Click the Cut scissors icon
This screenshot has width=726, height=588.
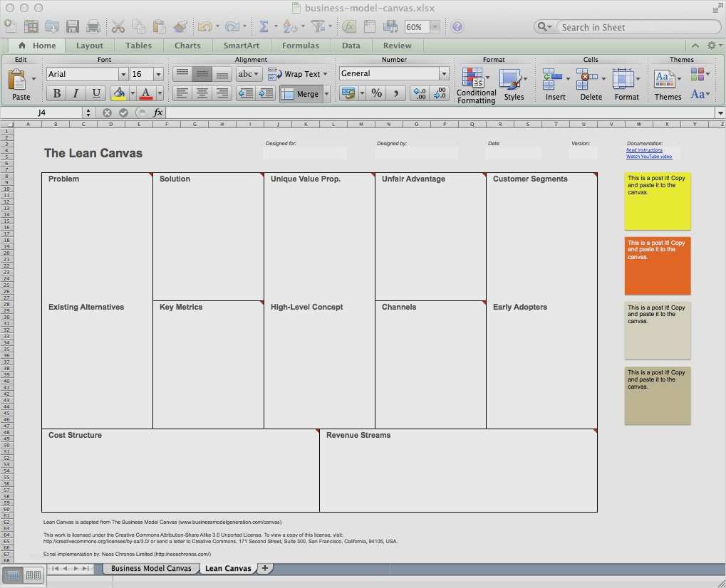click(118, 26)
